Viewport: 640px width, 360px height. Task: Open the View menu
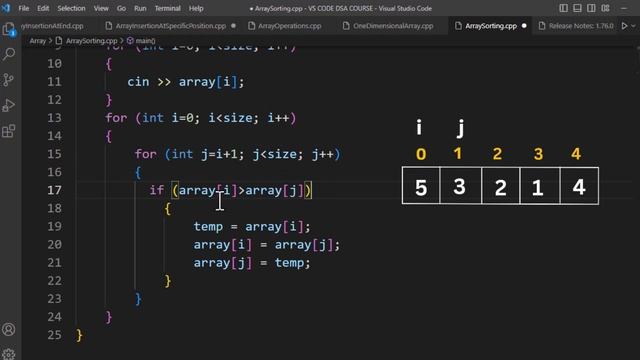pos(101,8)
